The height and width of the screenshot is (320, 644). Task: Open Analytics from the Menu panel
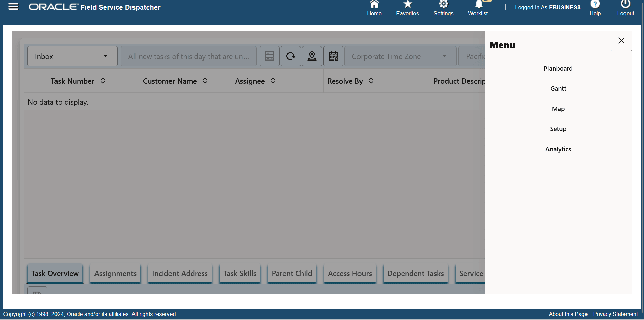coord(558,149)
